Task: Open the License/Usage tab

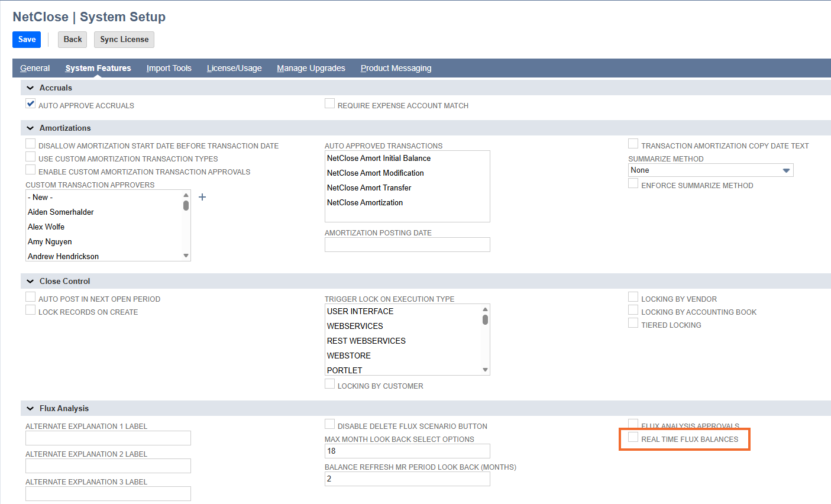Action: click(234, 68)
